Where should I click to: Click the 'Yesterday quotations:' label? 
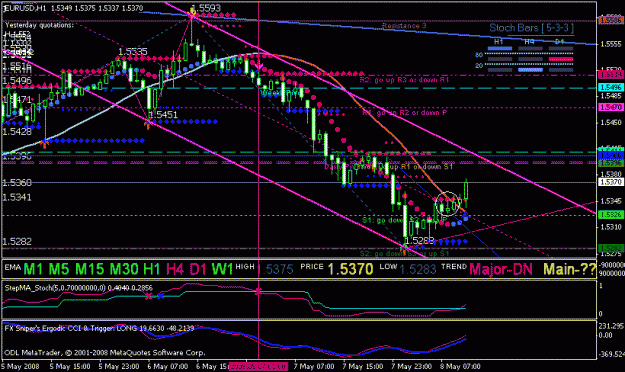39,25
